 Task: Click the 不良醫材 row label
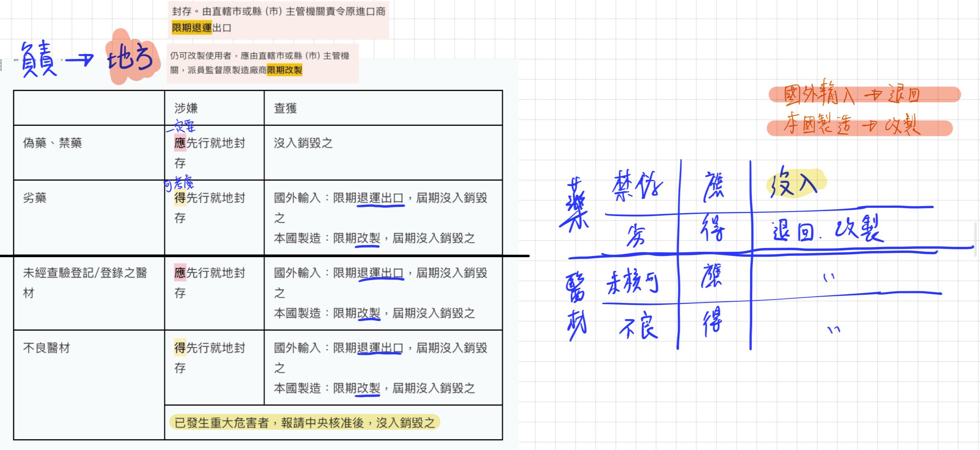point(47,348)
